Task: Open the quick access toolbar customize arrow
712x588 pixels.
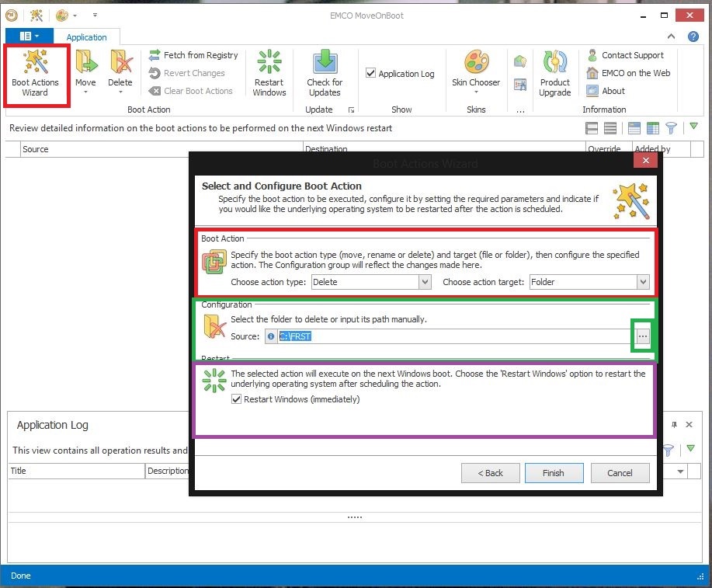Action: 95,16
